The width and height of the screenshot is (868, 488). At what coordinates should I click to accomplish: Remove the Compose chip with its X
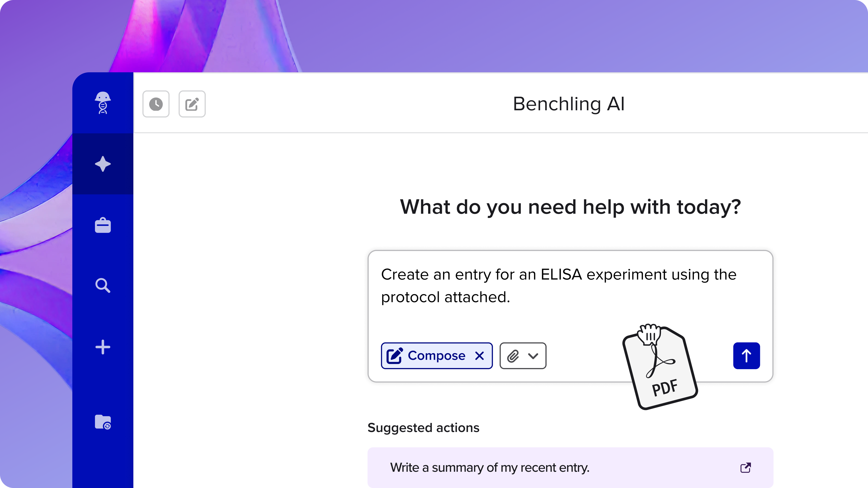pyautogui.click(x=480, y=356)
